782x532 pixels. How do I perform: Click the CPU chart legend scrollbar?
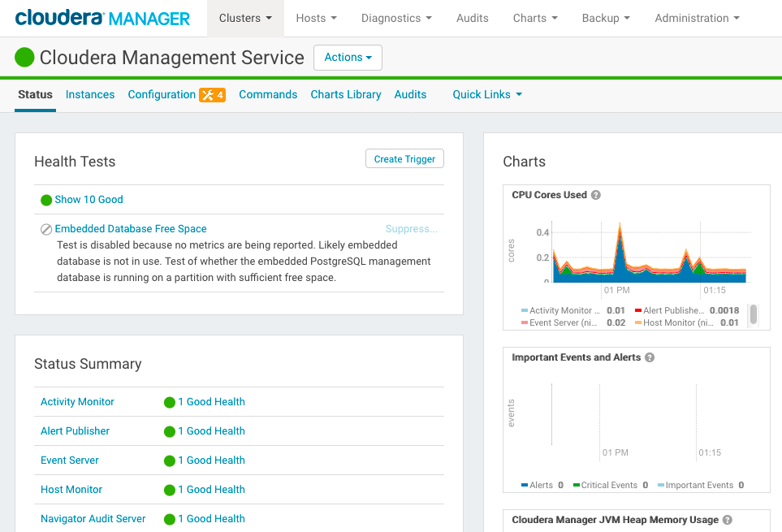pyautogui.click(x=754, y=314)
